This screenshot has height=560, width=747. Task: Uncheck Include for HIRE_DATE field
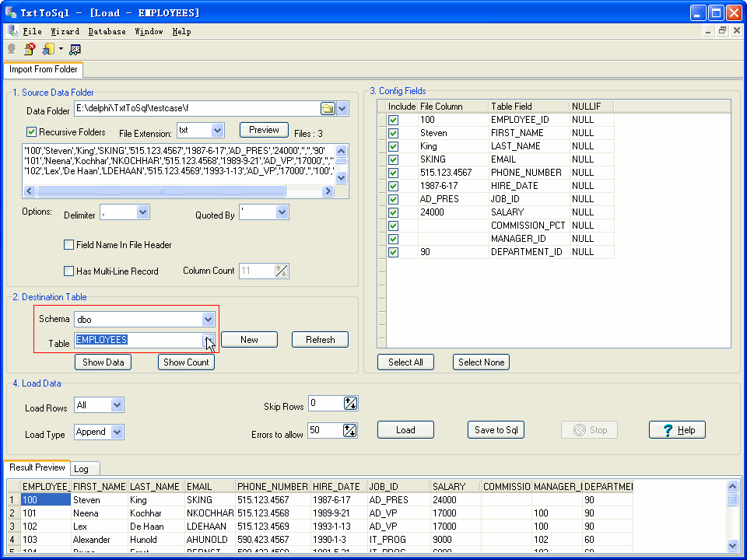(x=393, y=186)
